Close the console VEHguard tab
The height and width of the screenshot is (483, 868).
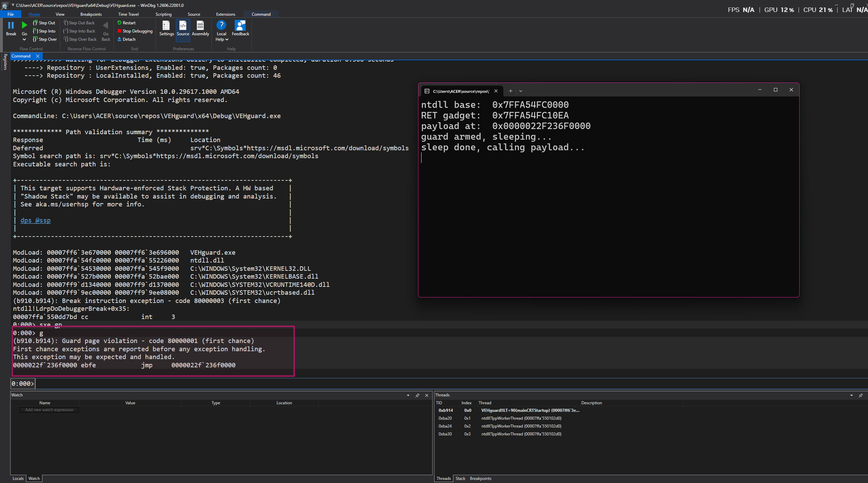pyautogui.click(x=496, y=91)
